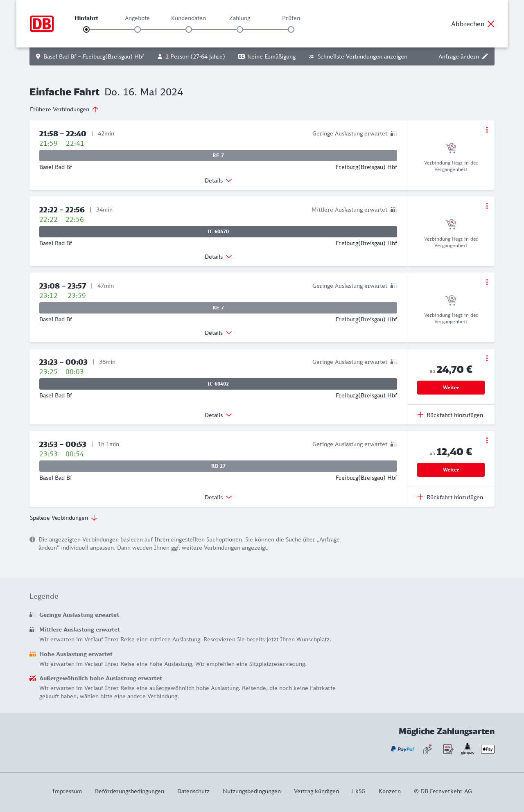Load Spätere Verbindungen
524x812 pixels.
(x=63, y=518)
